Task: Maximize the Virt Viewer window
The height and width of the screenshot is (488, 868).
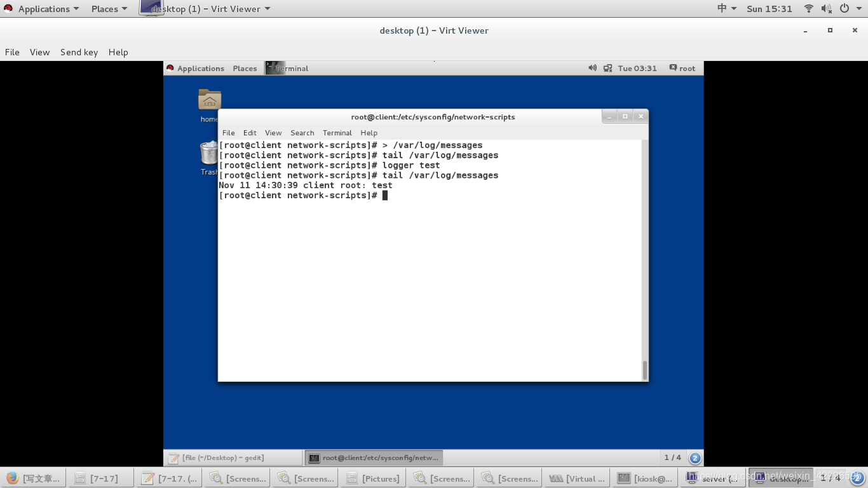Action: (830, 30)
